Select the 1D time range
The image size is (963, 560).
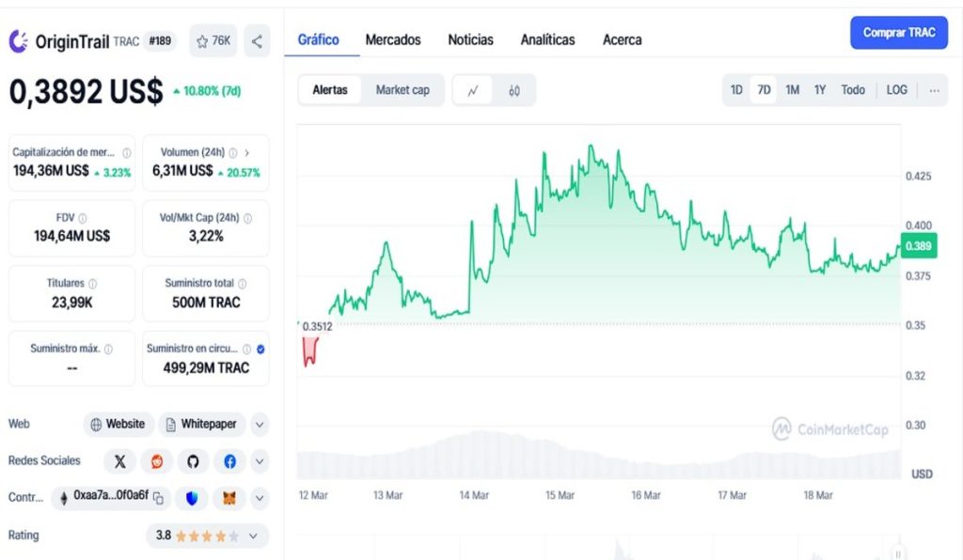click(x=736, y=90)
